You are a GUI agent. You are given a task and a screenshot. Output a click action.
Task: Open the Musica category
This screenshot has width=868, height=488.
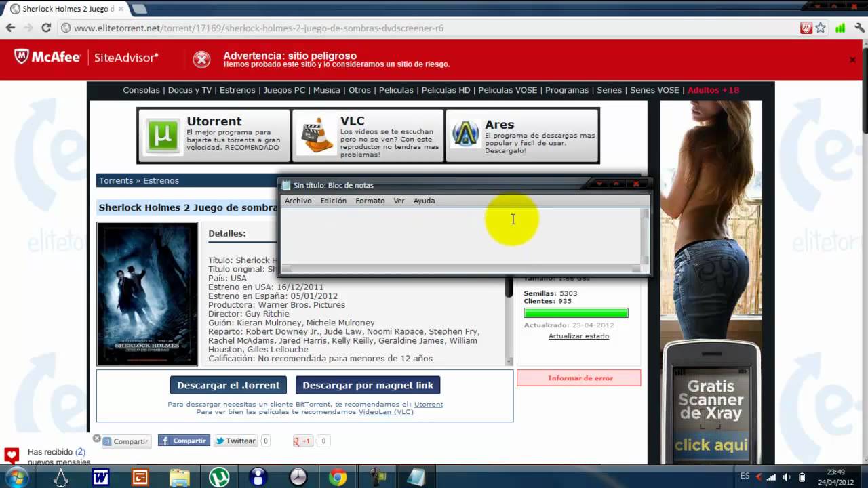(x=327, y=90)
